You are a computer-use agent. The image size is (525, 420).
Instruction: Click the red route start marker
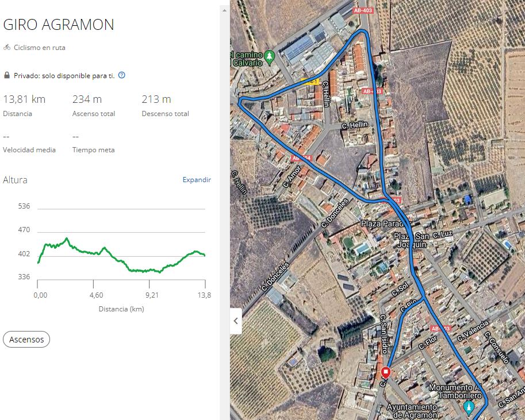[x=386, y=373]
